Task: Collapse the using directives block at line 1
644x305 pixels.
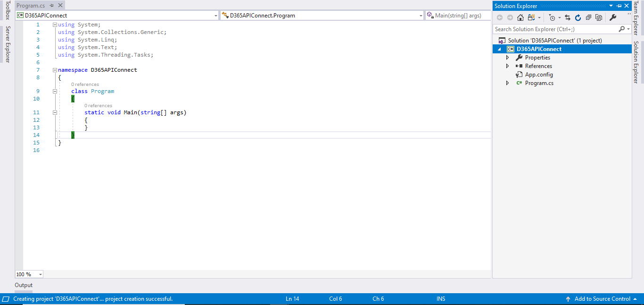Action: (55, 25)
